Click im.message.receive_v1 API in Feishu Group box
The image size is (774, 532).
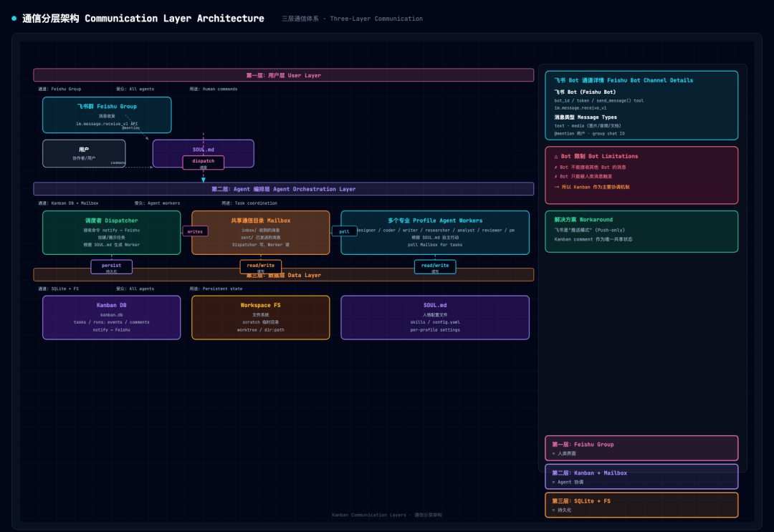click(x=107, y=124)
